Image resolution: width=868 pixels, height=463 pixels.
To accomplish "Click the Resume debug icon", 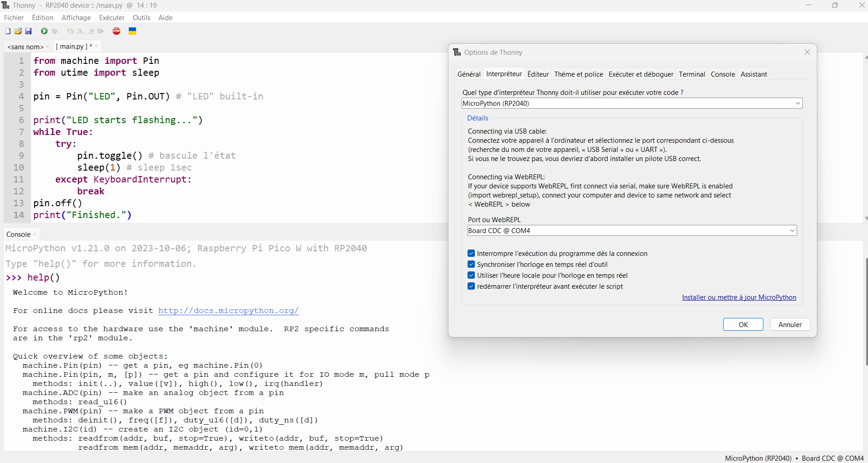I will (101, 31).
